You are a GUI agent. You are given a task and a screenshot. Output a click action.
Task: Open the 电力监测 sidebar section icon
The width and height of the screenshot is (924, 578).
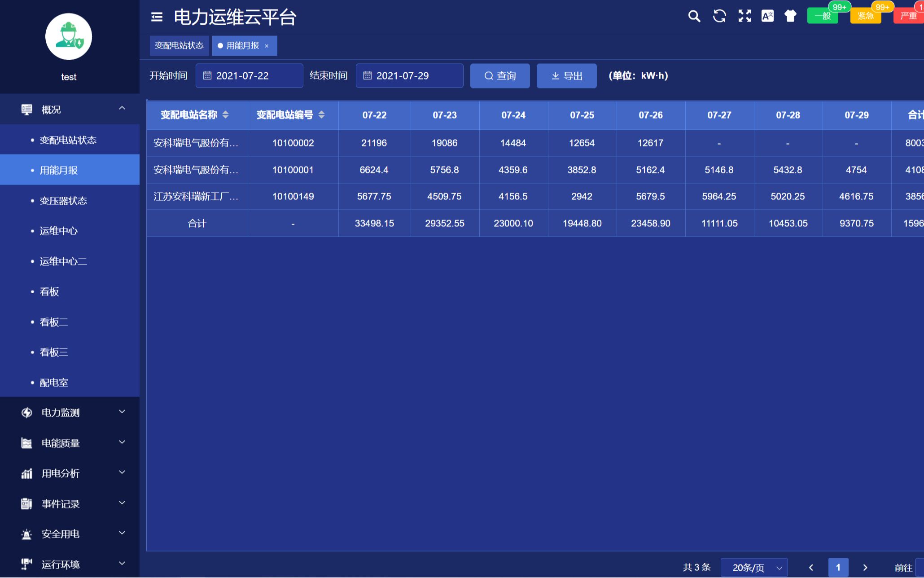click(x=26, y=412)
